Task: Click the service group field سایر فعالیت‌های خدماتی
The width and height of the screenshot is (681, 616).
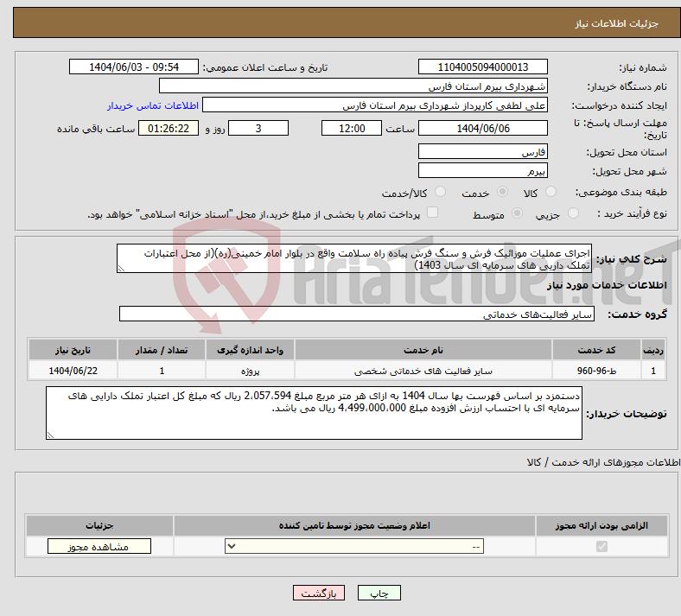Action: pos(357,314)
